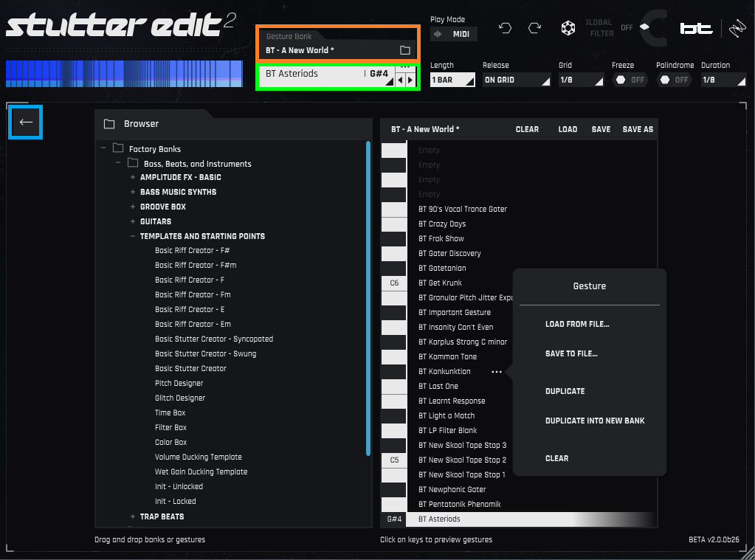755x560 pixels.
Task: Expand GROOVE BOX folder
Action: [132, 207]
